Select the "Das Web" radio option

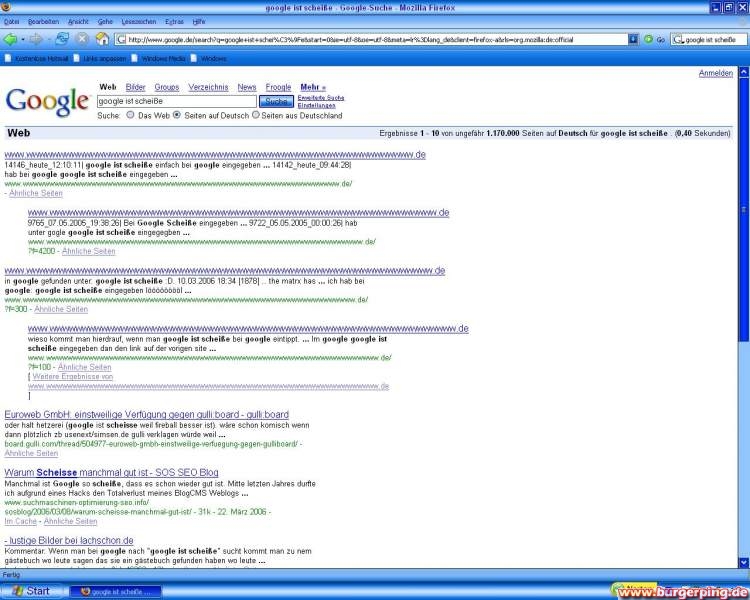click(x=130, y=115)
